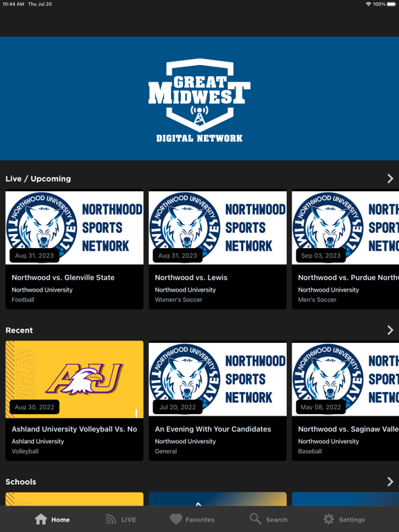Tap the LIVE broadcast icon
This screenshot has width=399, height=532.
[x=111, y=519]
